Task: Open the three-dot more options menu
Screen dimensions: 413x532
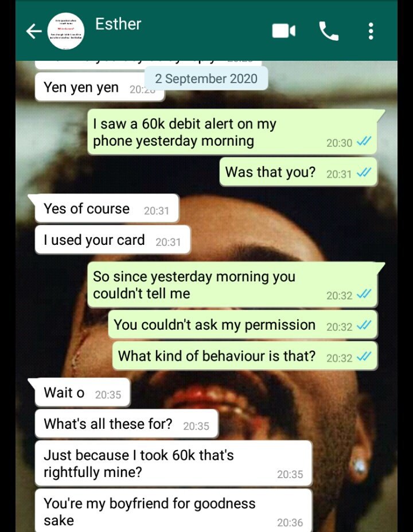Action: click(x=371, y=31)
